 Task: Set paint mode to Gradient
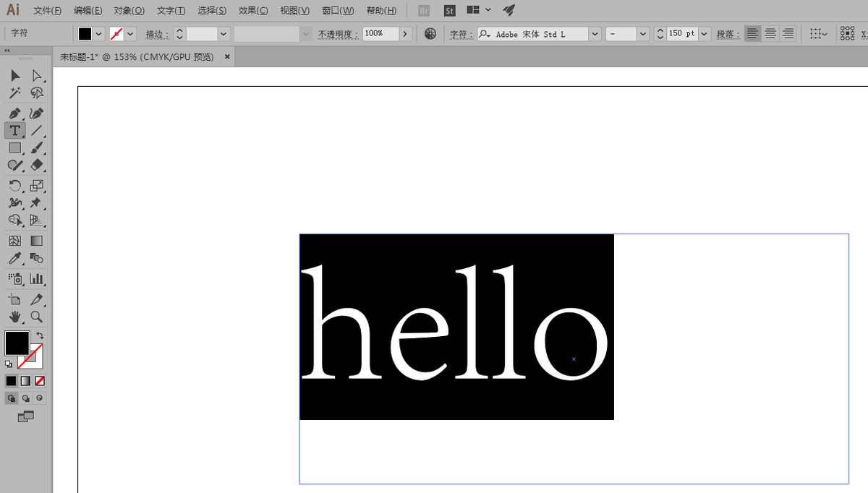25,380
